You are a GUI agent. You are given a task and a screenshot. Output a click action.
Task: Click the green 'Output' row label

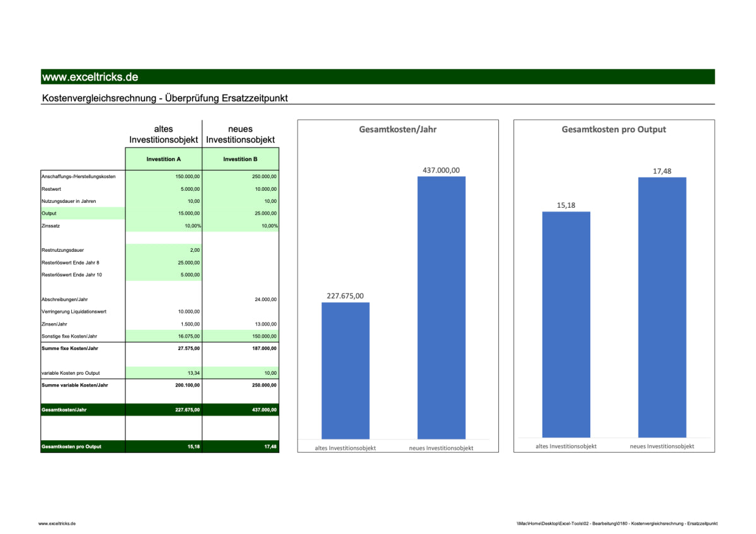coord(83,213)
